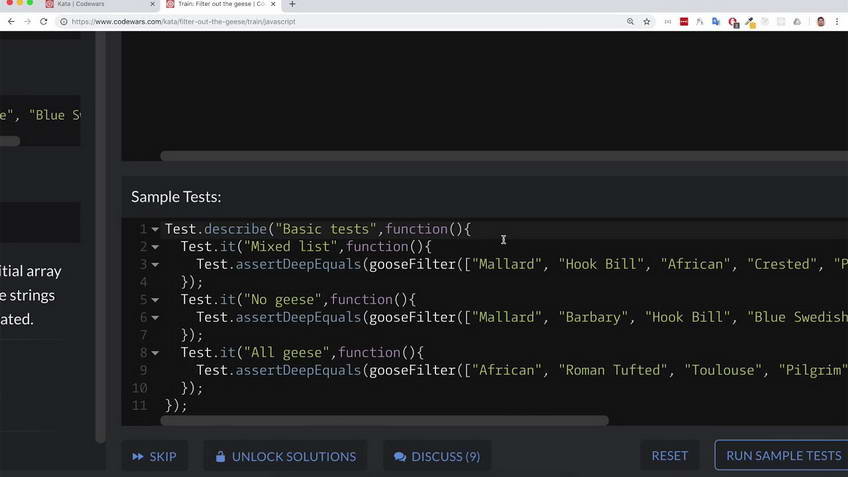Image resolution: width=848 pixels, height=477 pixels.
Task: Open the user profile avatar
Action: (x=820, y=22)
